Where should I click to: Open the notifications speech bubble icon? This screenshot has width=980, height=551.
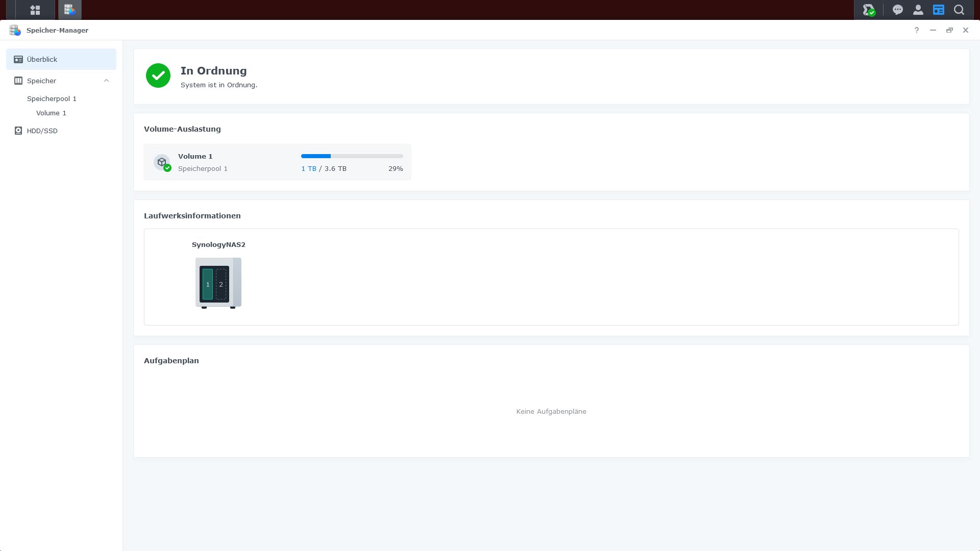tap(897, 10)
